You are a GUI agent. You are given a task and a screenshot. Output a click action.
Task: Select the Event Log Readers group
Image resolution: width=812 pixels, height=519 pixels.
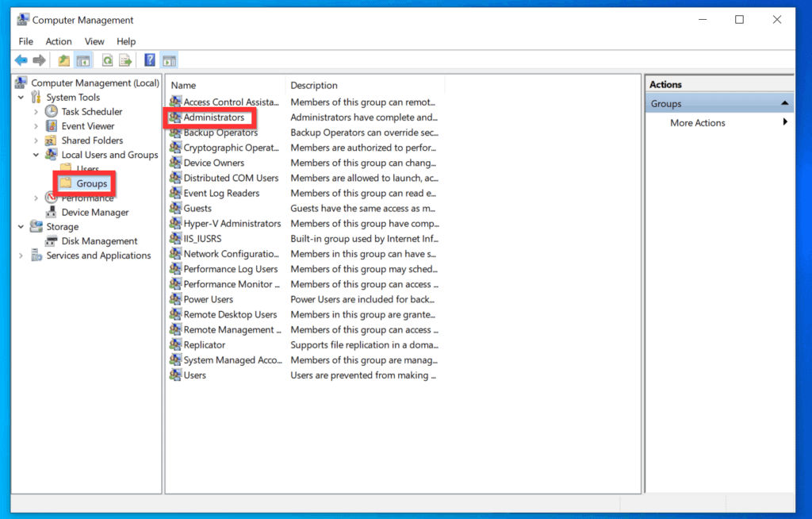point(222,194)
